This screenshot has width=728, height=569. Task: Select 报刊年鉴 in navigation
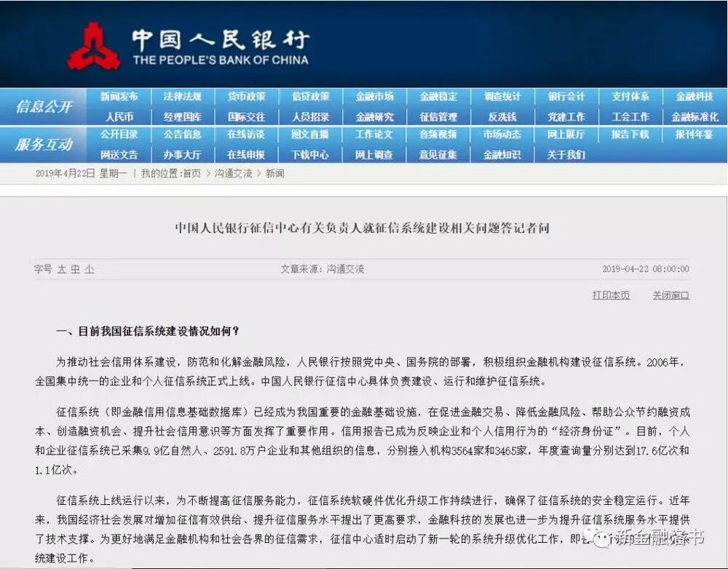point(694,135)
